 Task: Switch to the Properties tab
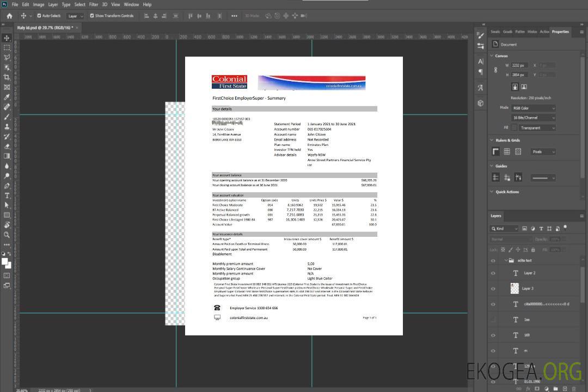click(560, 32)
